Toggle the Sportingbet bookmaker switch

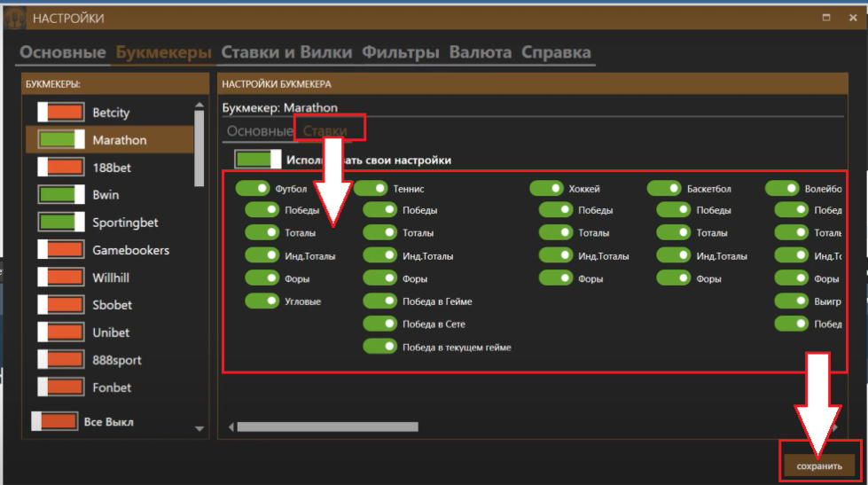(61, 222)
